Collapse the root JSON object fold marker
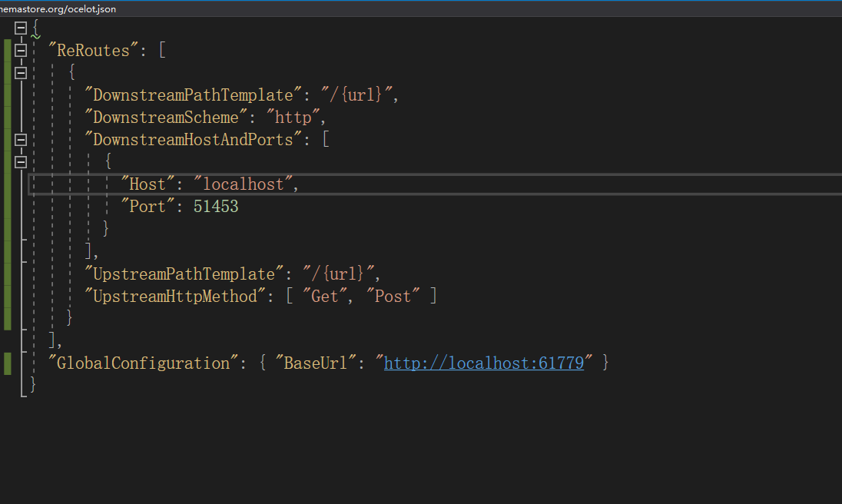This screenshot has width=842, height=504. pos(20,28)
